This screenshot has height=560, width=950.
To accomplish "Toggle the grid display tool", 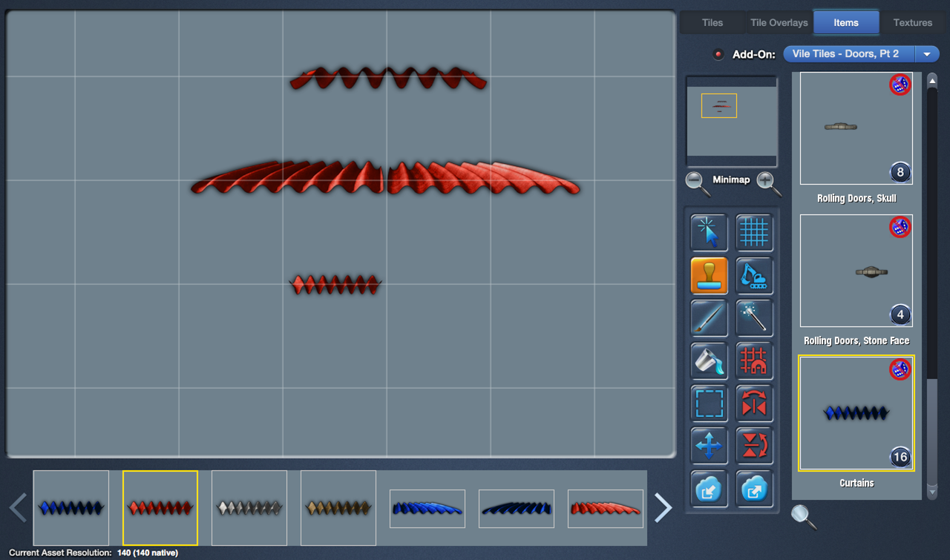I will coord(754,233).
